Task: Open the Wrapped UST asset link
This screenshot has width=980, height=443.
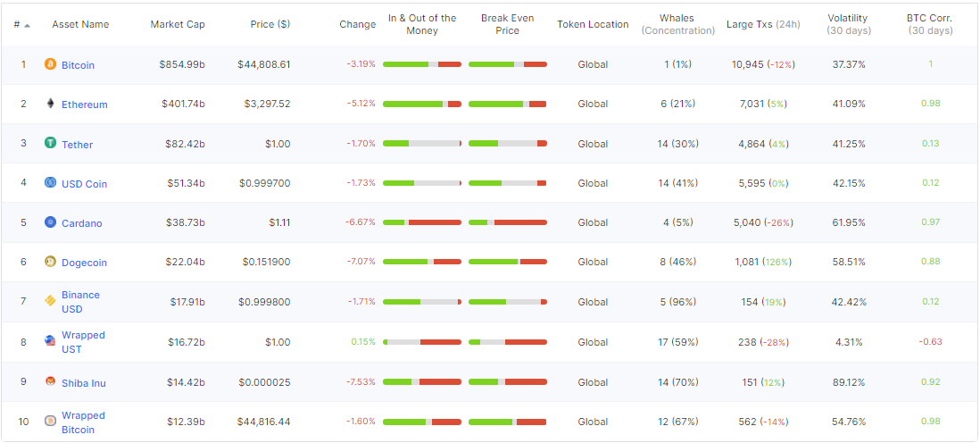Action: (83, 342)
